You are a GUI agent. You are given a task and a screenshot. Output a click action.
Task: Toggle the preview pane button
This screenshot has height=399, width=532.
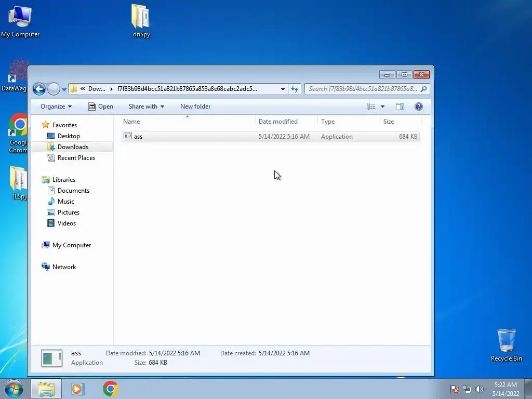tap(400, 107)
